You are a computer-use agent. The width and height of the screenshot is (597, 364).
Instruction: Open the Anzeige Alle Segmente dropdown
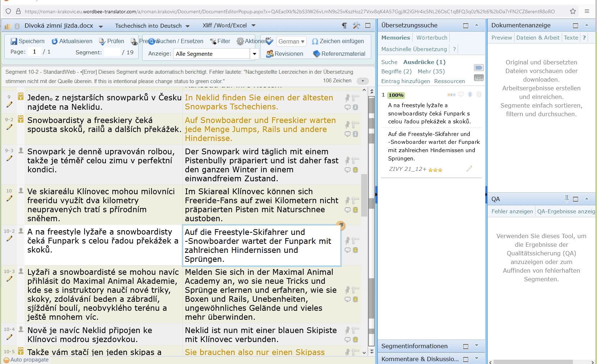pyautogui.click(x=254, y=54)
